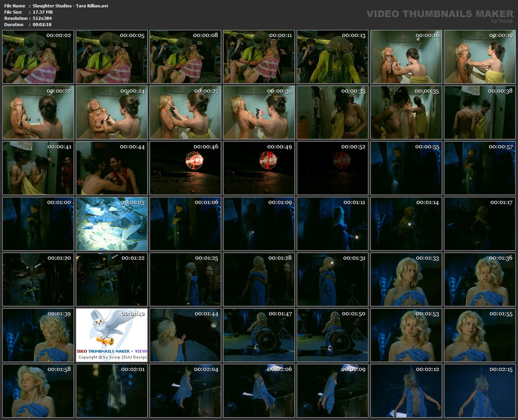The width and height of the screenshot is (518, 420).
Task: Click the flashlight frame at 00:01:31
Action: [333, 279]
